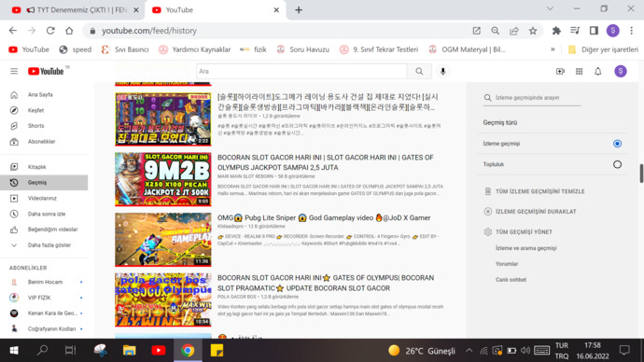Open pola gacor bos video thumbnail
644x362 pixels.
point(163,300)
